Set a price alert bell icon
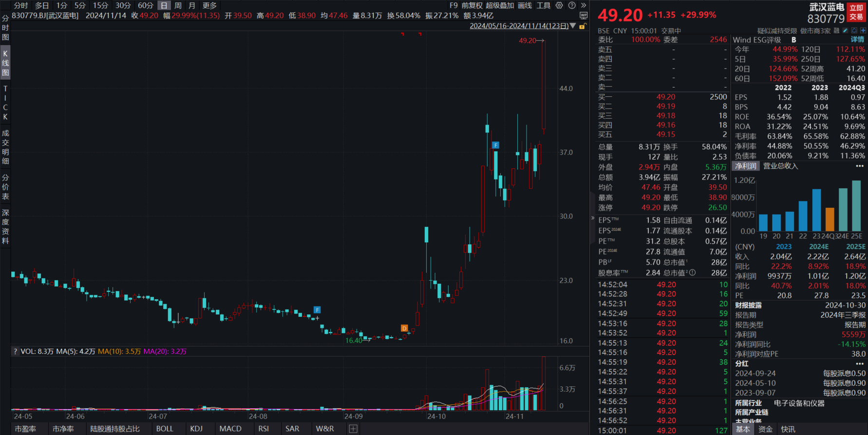 pyautogui.click(x=854, y=31)
